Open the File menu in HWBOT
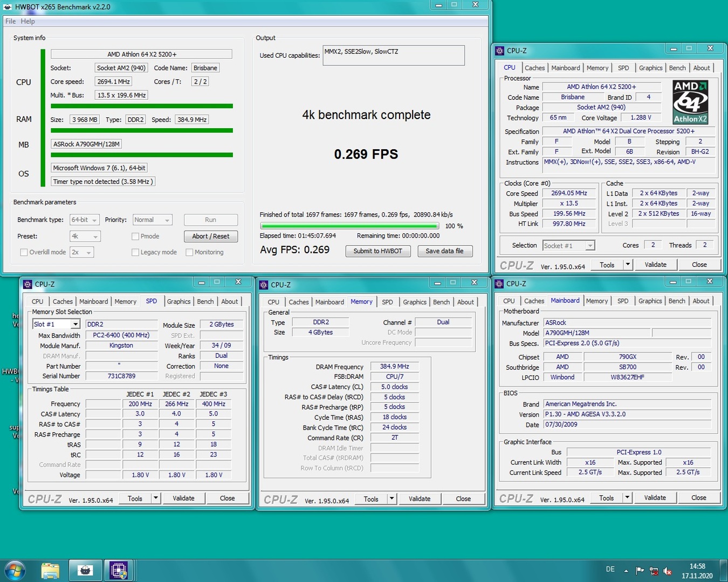The width and height of the screenshot is (728, 582). (10, 21)
